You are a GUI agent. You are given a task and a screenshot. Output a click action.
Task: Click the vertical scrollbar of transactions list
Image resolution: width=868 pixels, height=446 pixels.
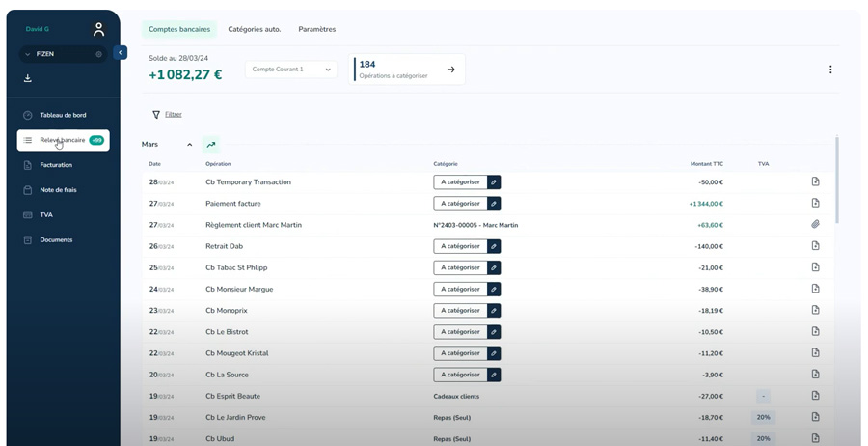coord(836,183)
